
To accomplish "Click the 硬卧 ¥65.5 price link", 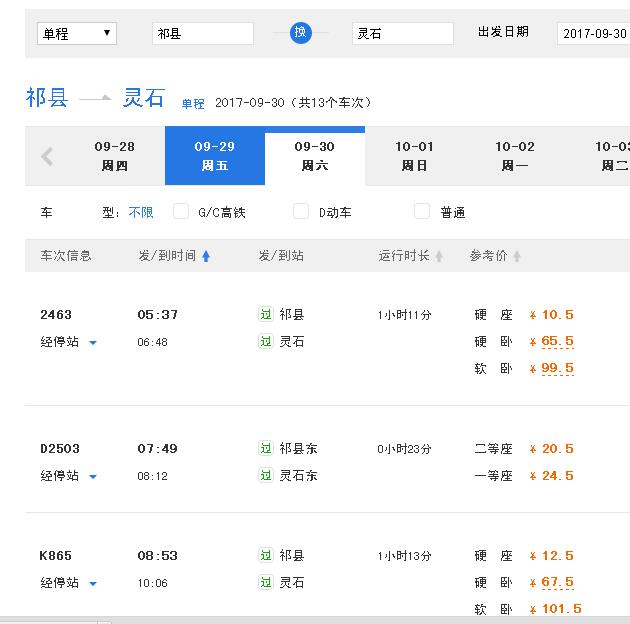I will pyautogui.click(x=557, y=341).
